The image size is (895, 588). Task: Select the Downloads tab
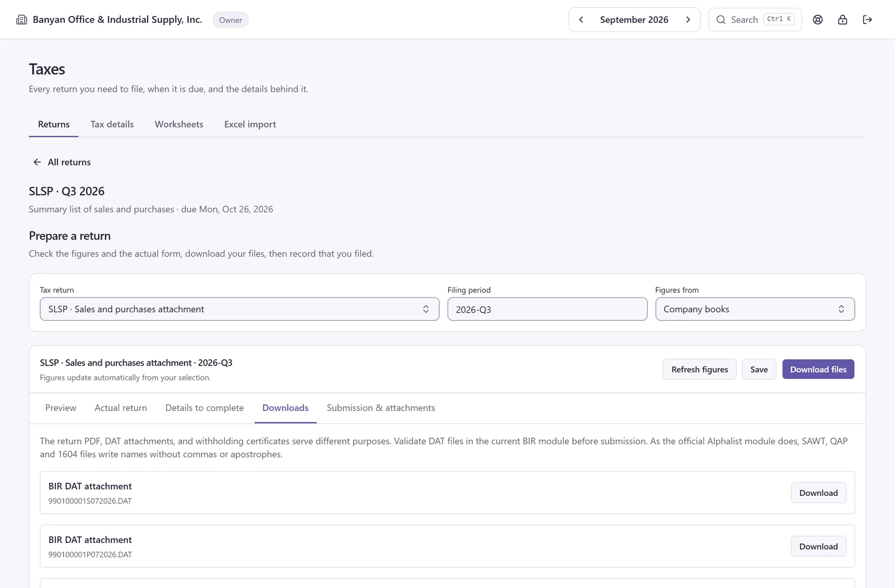point(285,408)
